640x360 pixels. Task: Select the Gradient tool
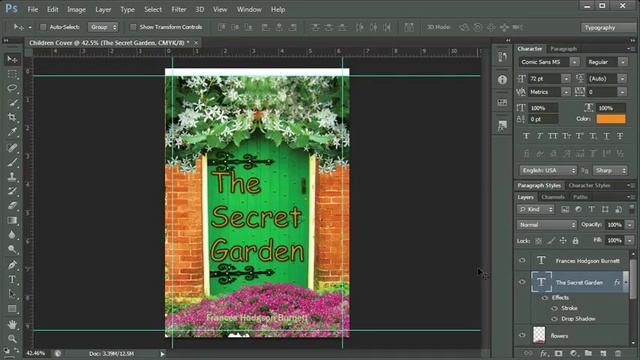[12, 220]
